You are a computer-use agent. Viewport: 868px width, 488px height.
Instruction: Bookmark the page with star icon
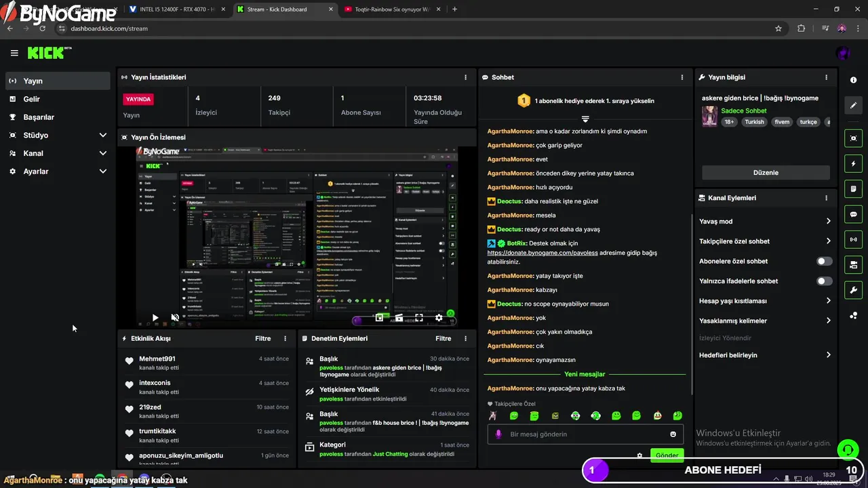point(778,28)
